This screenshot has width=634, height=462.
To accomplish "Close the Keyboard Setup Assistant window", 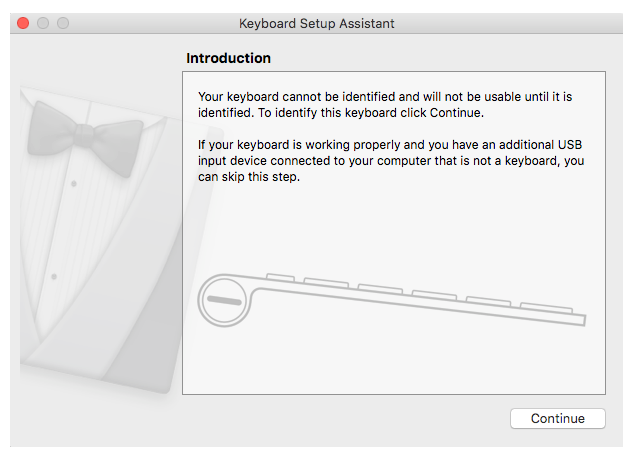I will click(x=23, y=23).
